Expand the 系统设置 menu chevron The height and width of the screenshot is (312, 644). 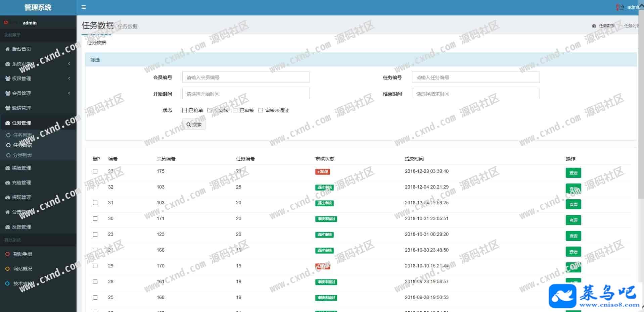(69, 64)
